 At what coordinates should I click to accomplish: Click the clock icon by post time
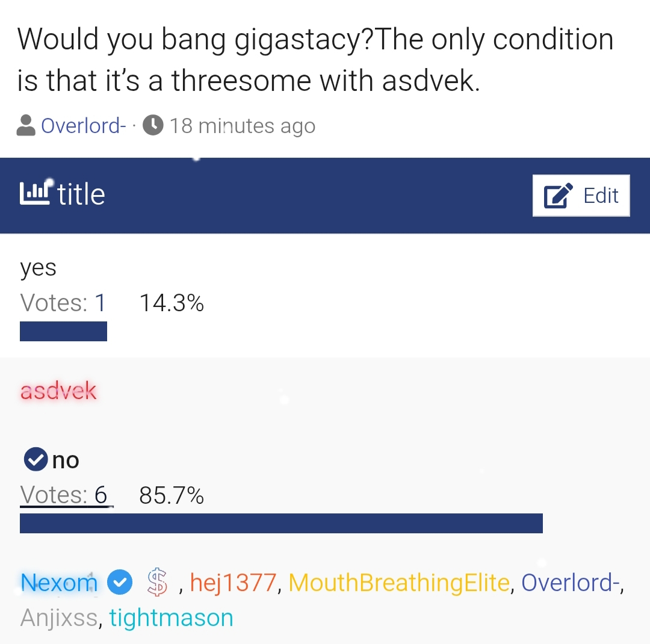coord(153,126)
